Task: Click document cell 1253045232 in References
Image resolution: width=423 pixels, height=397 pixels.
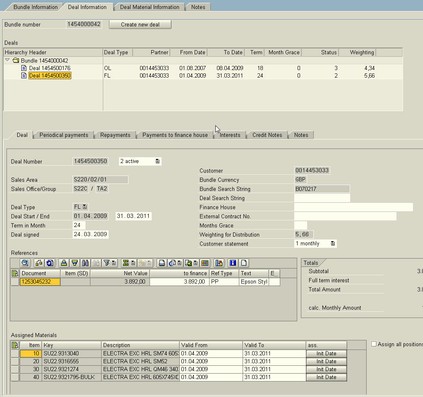Action: (x=40, y=282)
